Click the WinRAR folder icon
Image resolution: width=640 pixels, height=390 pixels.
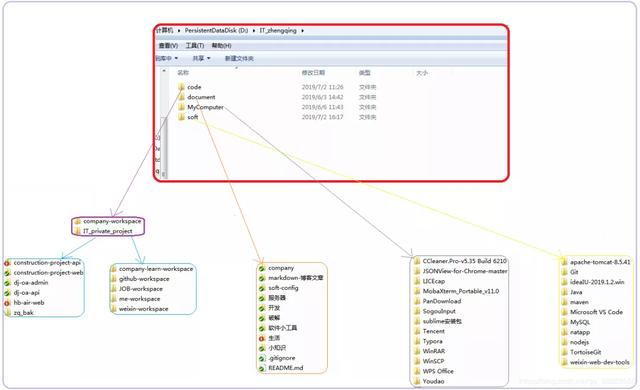pos(417,351)
